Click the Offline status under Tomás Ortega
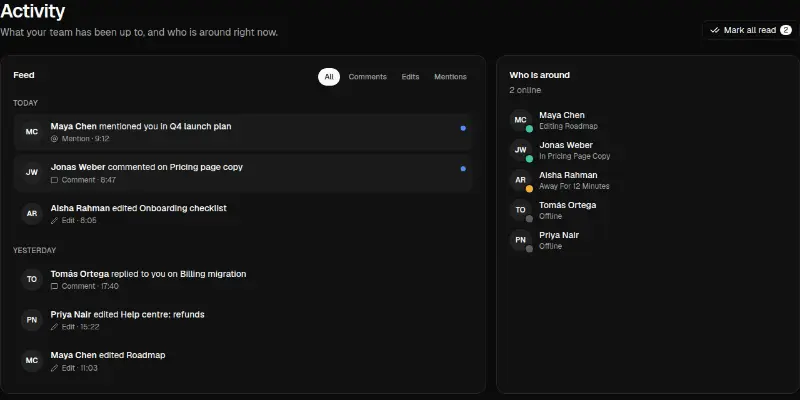This screenshot has width=800, height=400. (x=551, y=216)
